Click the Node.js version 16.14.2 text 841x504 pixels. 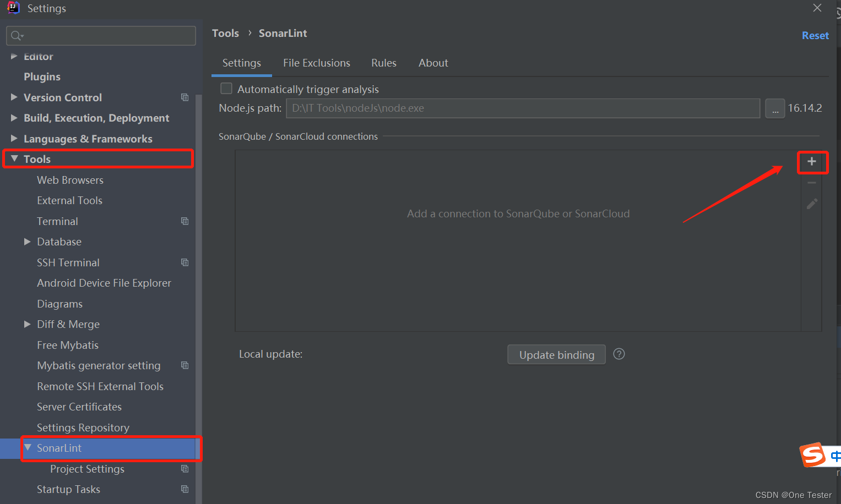pyautogui.click(x=805, y=108)
